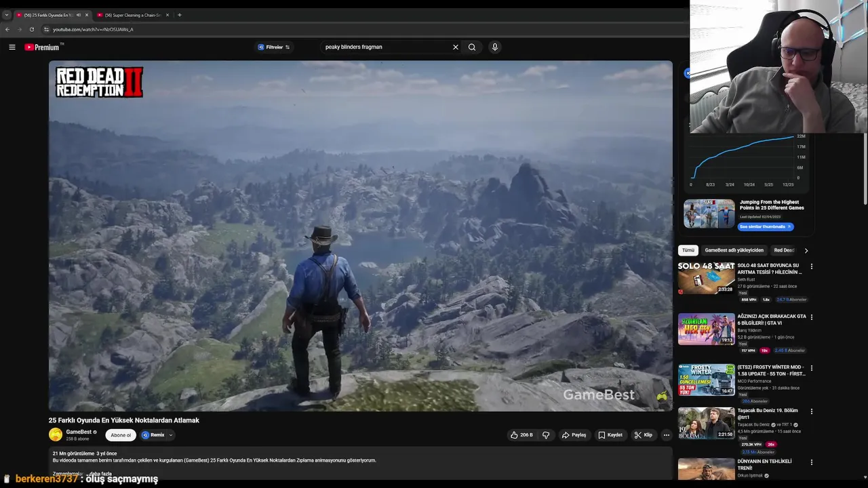
Task: Open site information icon beside the URL
Action: (46, 29)
